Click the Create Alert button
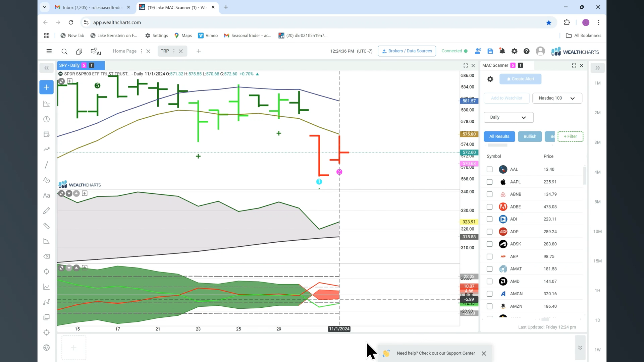Viewport: 644px width, 362px height. tap(520, 79)
